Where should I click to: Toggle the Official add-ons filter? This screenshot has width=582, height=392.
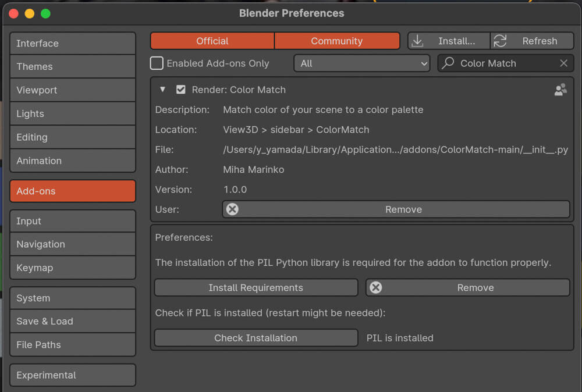(212, 41)
